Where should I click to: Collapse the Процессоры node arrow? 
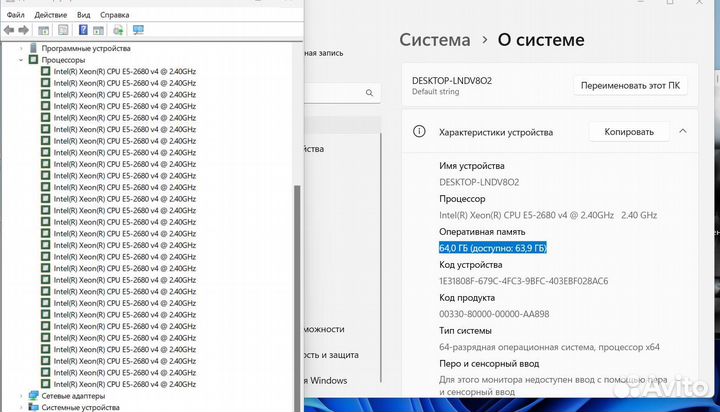21,60
